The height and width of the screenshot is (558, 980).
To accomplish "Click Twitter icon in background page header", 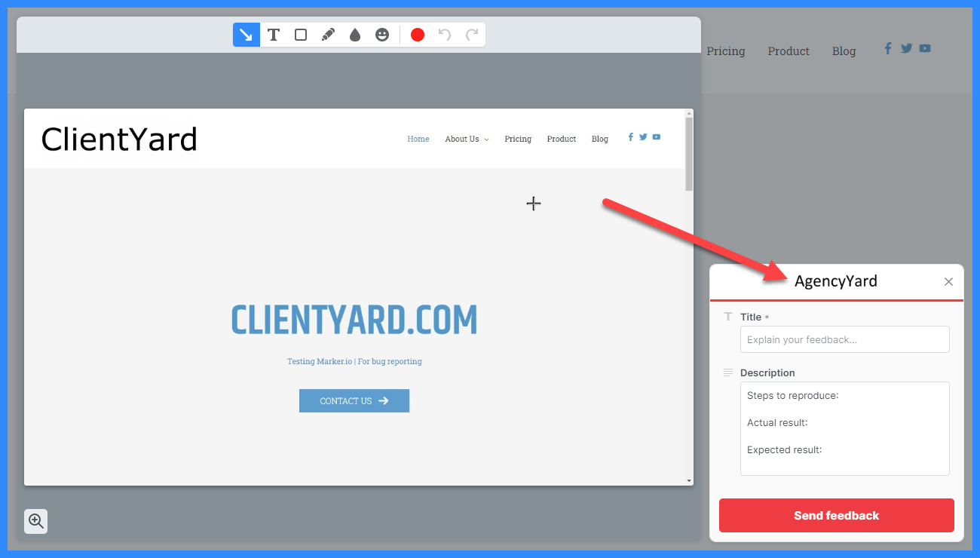I will pos(906,48).
